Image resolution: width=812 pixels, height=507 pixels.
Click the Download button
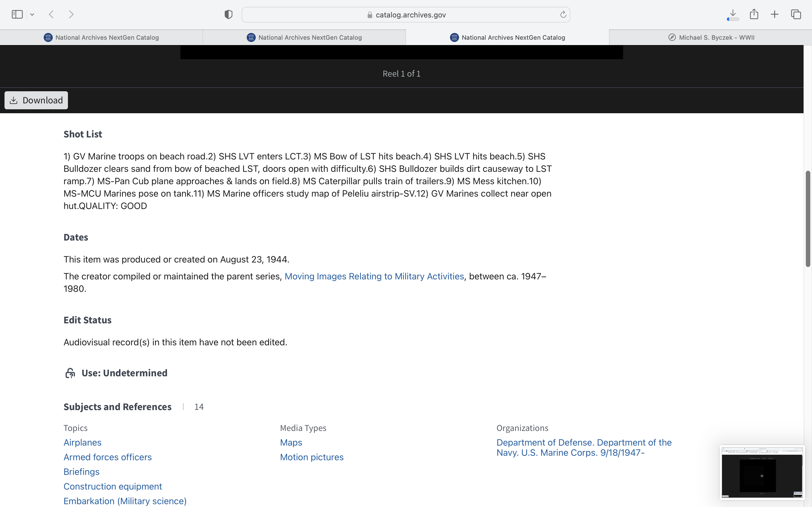click(36, 100)
